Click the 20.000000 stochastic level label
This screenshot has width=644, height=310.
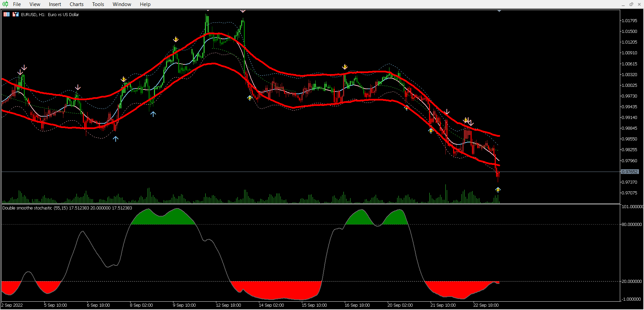tap(632, 282)
